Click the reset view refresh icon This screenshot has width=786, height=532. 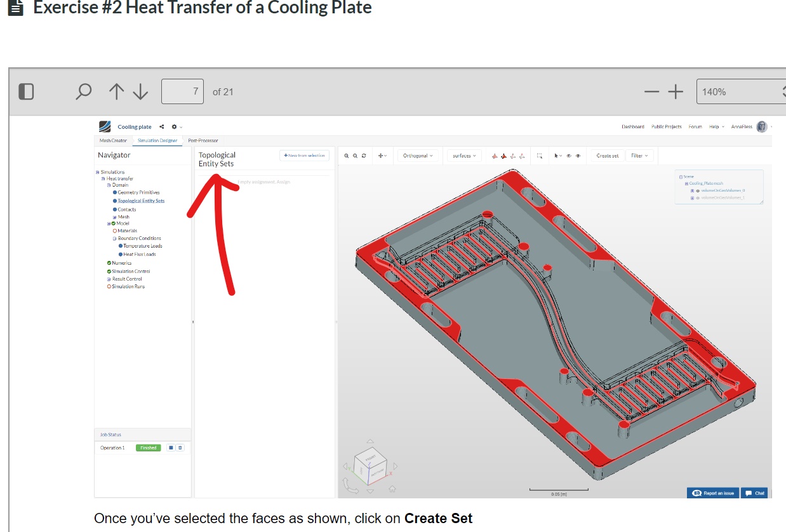(x=363, y=156)
